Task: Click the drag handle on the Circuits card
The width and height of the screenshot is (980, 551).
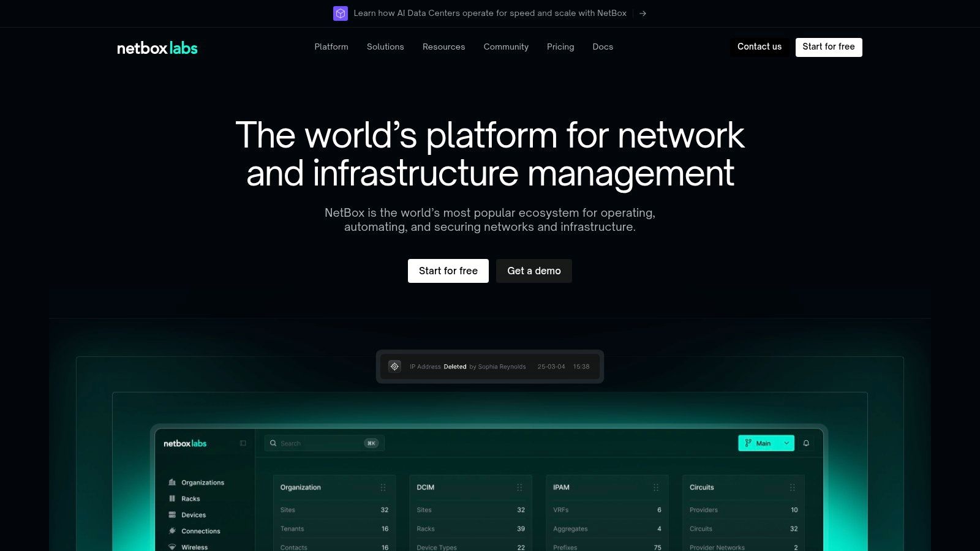Action: point(794,487)
